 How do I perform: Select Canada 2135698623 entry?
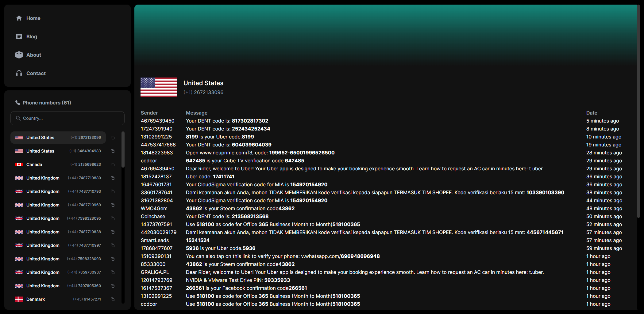pos(58,165)
